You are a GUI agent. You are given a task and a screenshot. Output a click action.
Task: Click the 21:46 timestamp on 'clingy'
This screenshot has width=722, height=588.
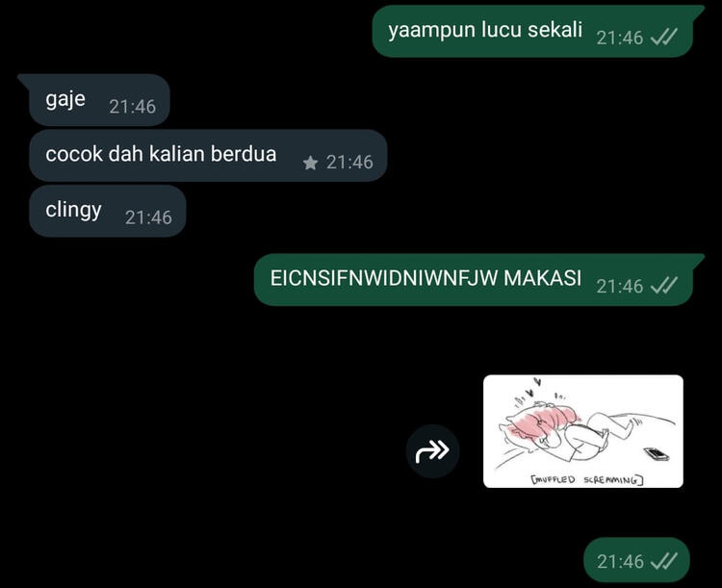(x=148, y=217)
